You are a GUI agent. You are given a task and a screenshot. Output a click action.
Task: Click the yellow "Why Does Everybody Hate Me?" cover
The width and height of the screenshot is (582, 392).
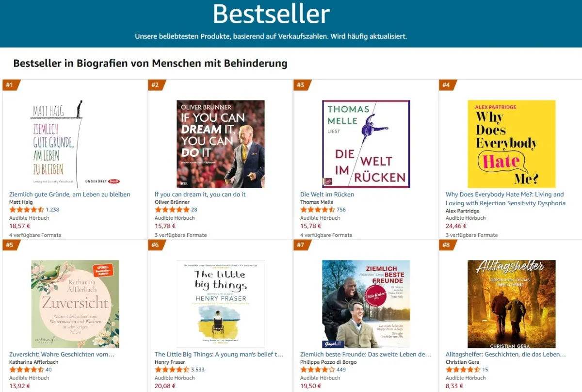(512, 143)
